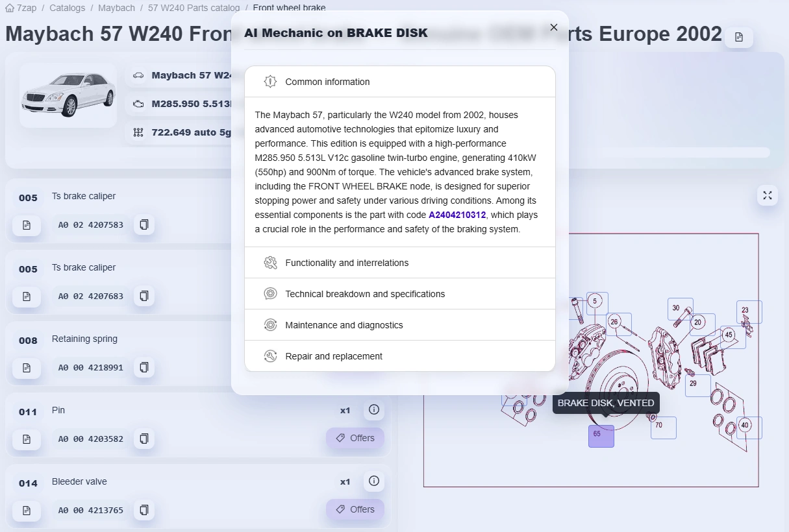
Task: Select callout 20 in the diagram
Action: click(x=702, y=324)
